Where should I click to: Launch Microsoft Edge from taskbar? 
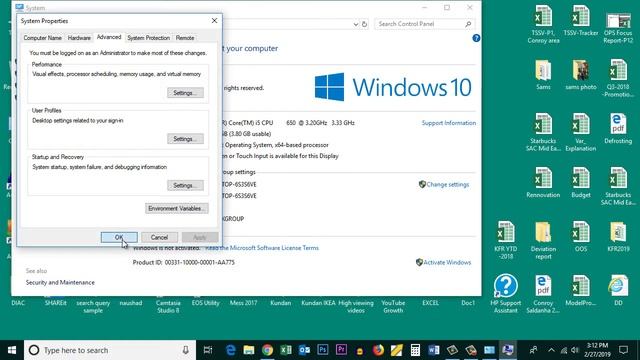(230, 350)
